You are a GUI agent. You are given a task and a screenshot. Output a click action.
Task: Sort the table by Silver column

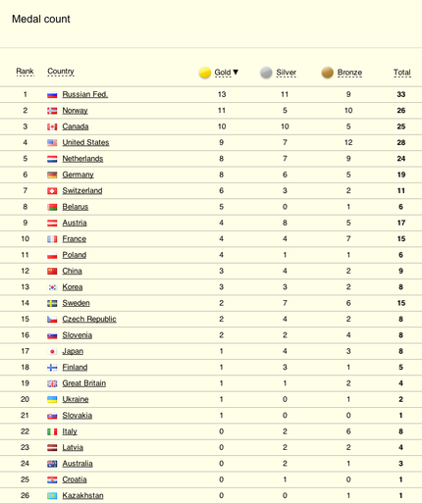point(286,73)
